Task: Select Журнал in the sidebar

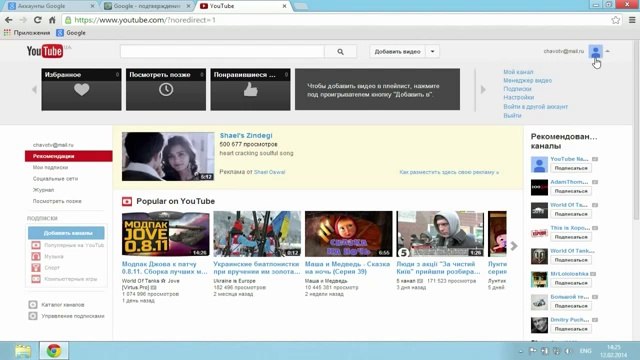Action: (x=43, y=190)
